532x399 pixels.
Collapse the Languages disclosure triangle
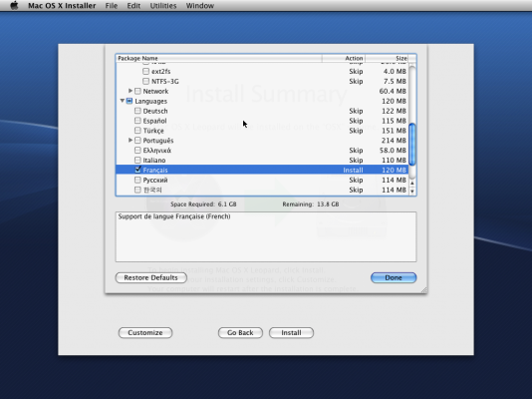tap(123, 101)
